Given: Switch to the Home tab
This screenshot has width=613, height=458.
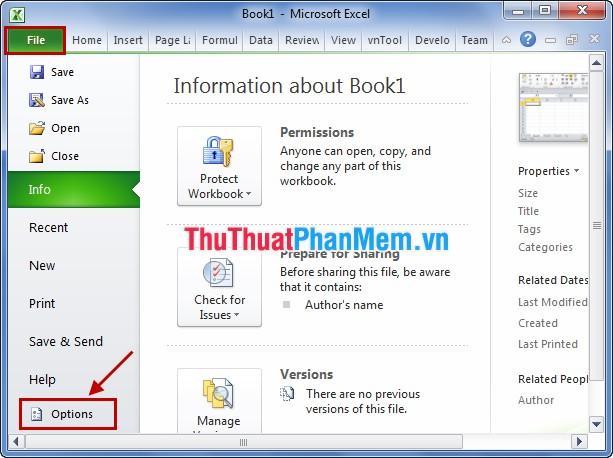Looking at the screenshot, I should (x=87, y=40).
